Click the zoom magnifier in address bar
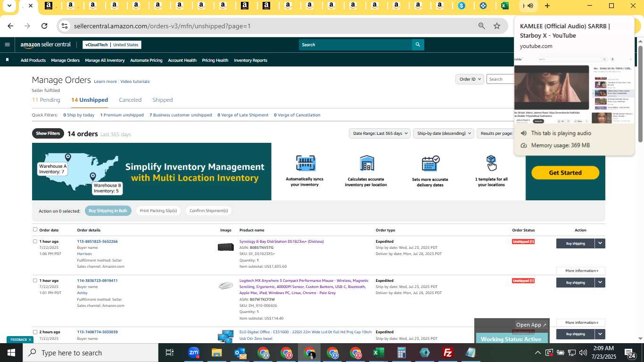 pyautogui.click(x=481, y=26)
